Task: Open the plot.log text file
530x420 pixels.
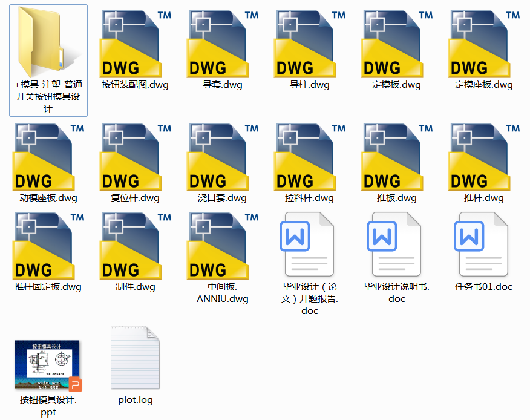Action: (x=135, y=357)
